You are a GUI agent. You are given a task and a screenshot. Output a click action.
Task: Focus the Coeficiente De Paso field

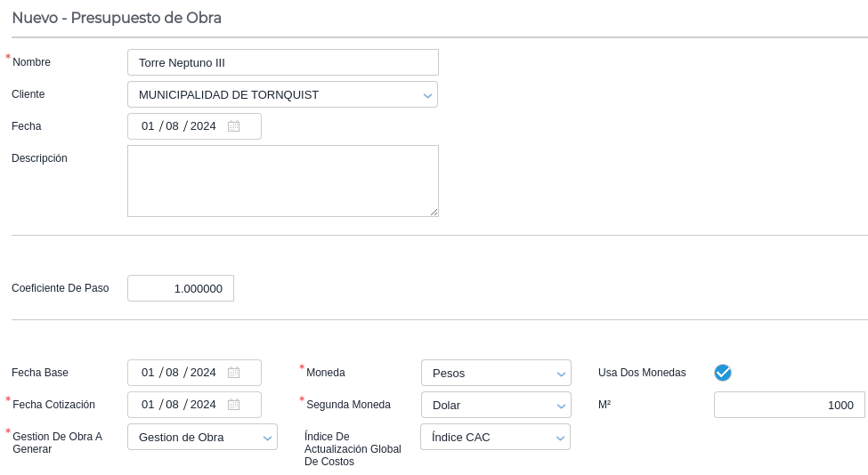181,288
